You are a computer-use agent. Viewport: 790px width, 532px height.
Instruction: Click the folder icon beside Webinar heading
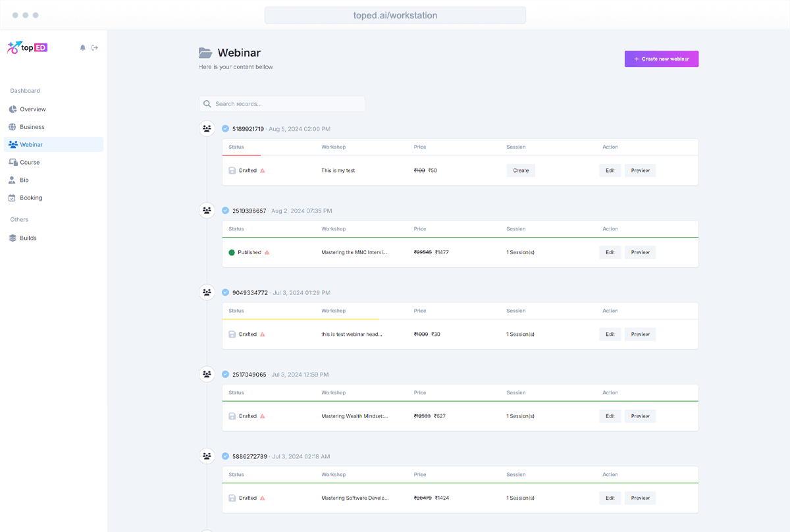[x=205, y=53]
